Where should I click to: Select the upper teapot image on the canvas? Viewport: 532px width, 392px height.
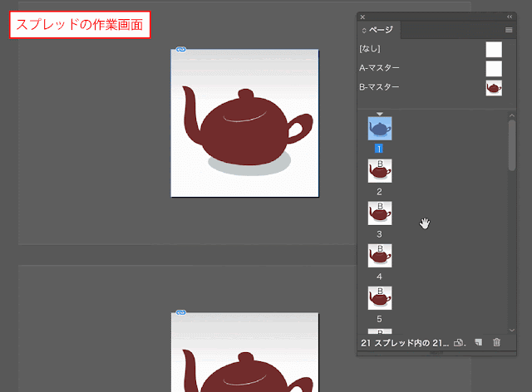(244, 123)
